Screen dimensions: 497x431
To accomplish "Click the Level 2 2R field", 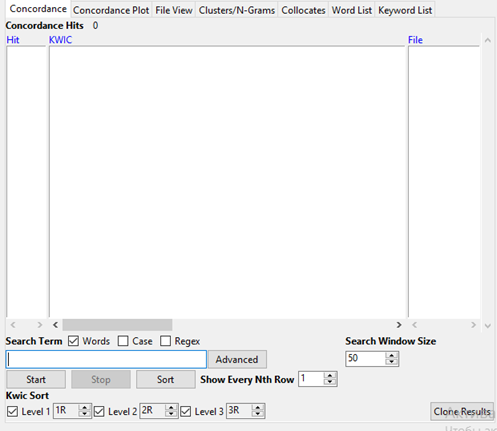I will click(152, 411).
